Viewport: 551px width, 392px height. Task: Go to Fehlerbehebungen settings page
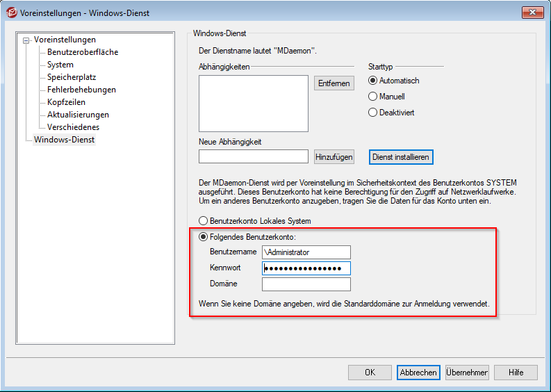tap(81, 90)
